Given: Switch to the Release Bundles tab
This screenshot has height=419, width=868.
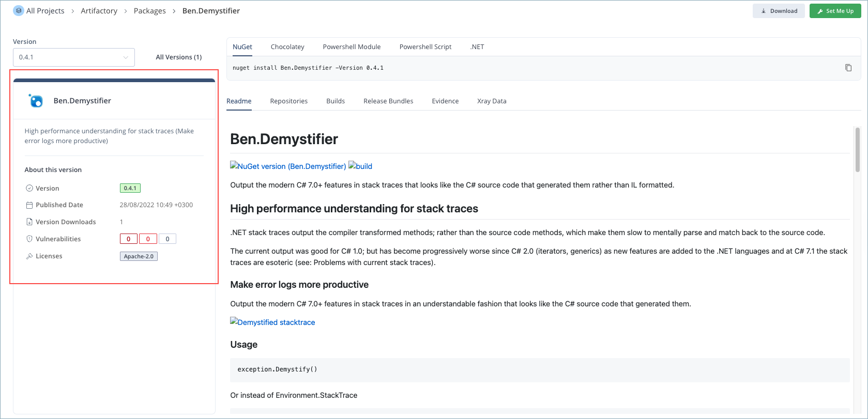Looking at the screenshot, I should pos(388,101).
